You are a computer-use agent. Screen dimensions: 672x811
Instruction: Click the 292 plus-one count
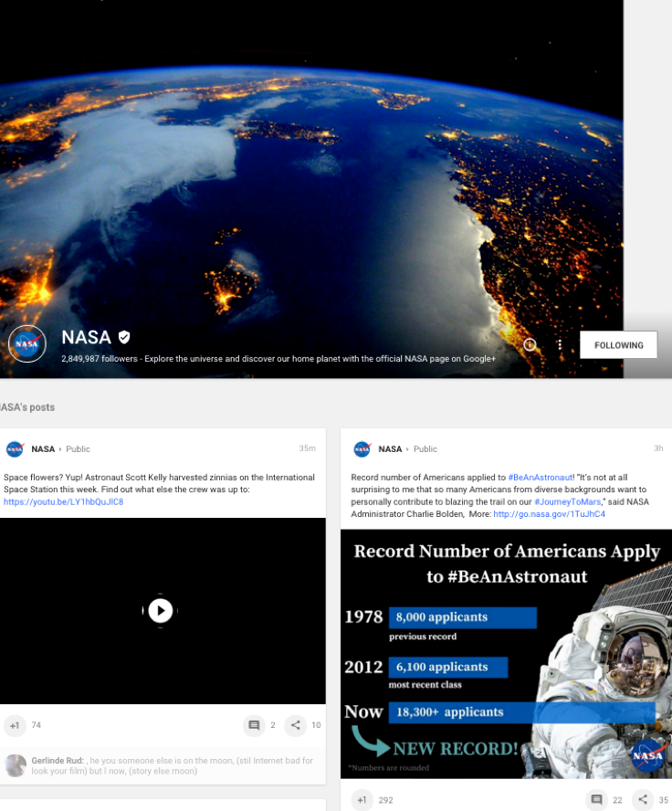pyautogui.click(x=385, y=800)
